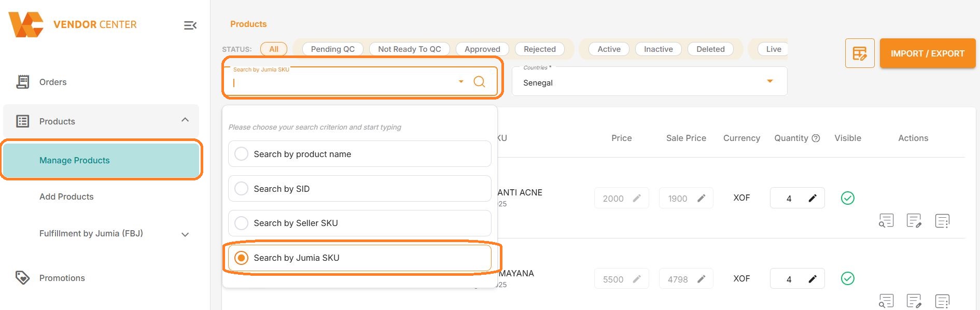The image size is (980, 310).
Task: Click the IMPORT / EXPORT button
Action: 928,53
